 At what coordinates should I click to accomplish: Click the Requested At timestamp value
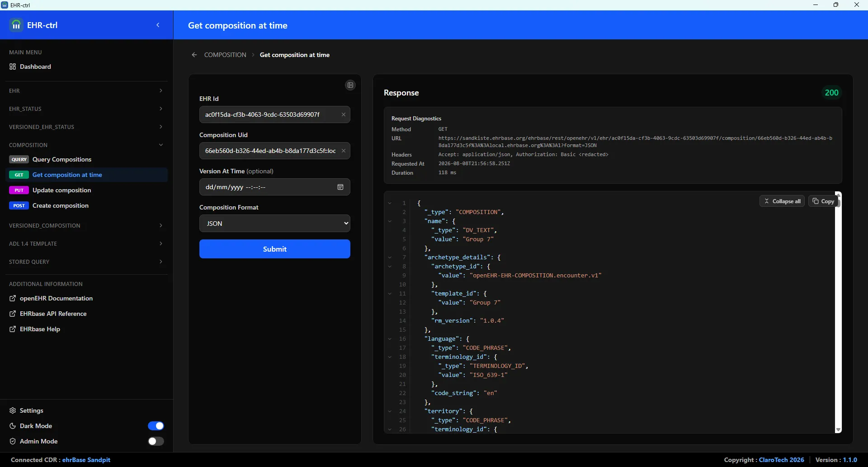click(474, 164)
